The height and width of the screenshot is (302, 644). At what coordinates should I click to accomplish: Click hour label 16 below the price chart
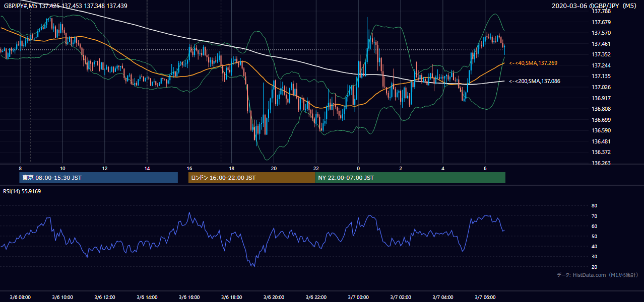189,168
